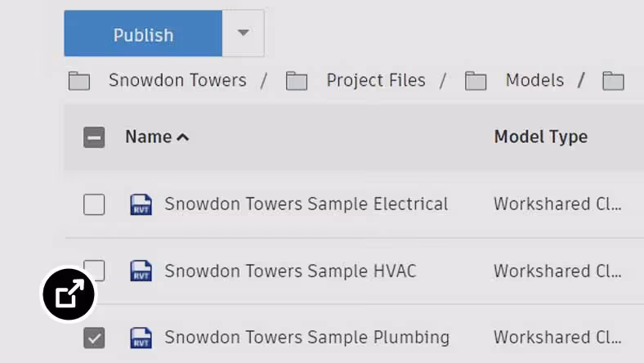The image size is (644, 363).
Task: Open the Publish dropdown arrow
Action: [x=243, y=34]
